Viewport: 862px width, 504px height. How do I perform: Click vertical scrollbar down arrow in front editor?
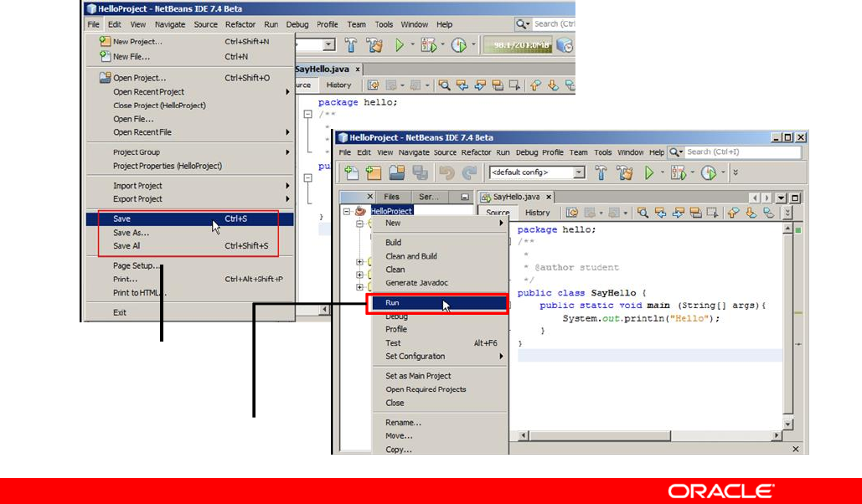pyautogui.click(x=787, y=424)
